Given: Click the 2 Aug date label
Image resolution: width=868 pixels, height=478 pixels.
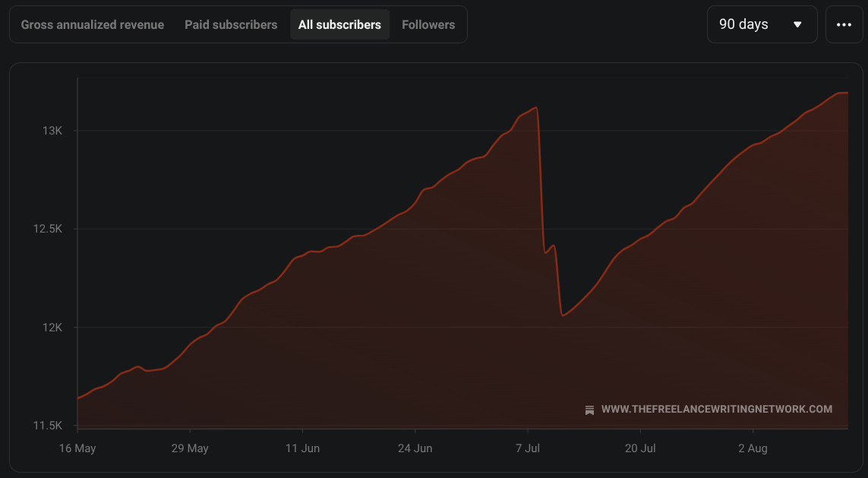Looking at the screenshot, I should (x=753, y=448).
